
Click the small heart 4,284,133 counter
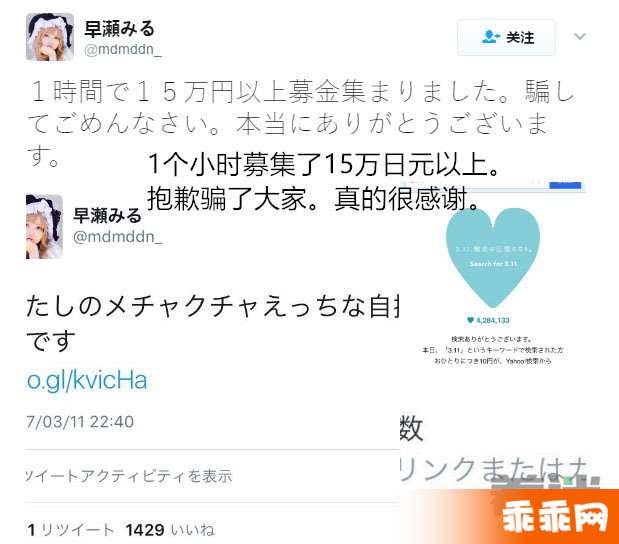pyautogui.click(x=488, y=320)
